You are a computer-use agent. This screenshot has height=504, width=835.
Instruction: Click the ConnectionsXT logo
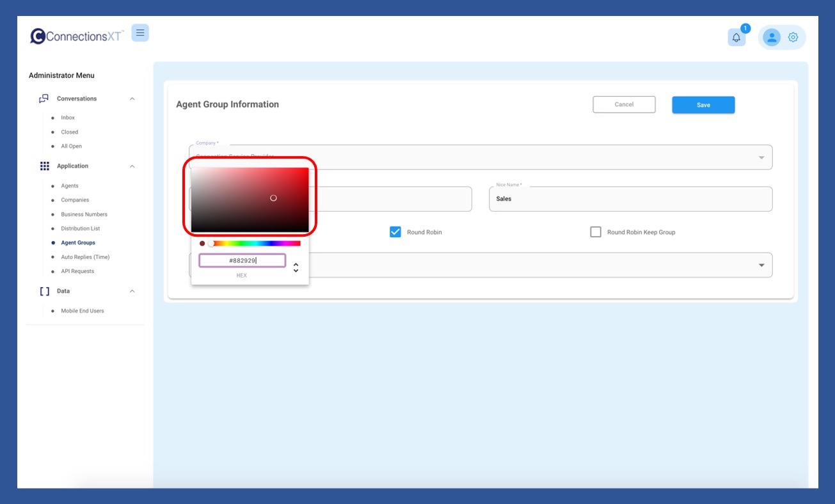(77, 36)
